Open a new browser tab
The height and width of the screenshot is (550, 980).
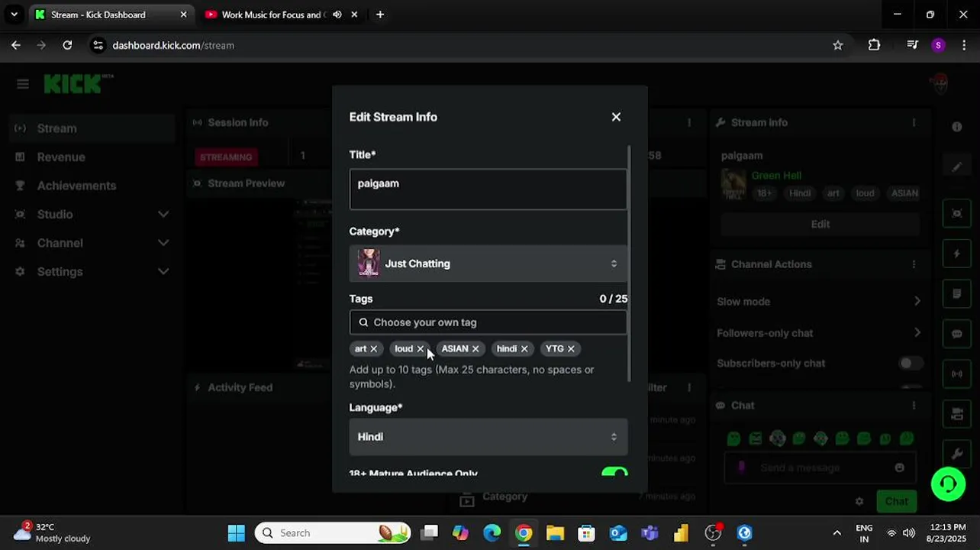[x=380, y=15]
